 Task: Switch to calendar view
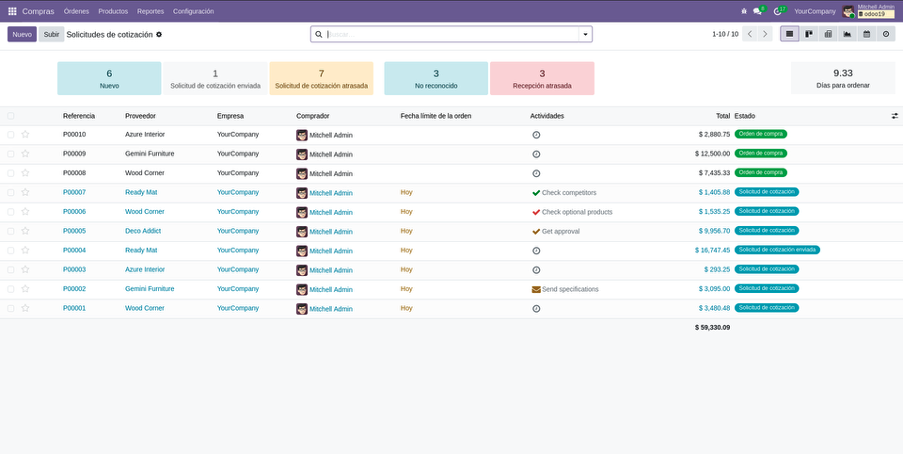867,34
